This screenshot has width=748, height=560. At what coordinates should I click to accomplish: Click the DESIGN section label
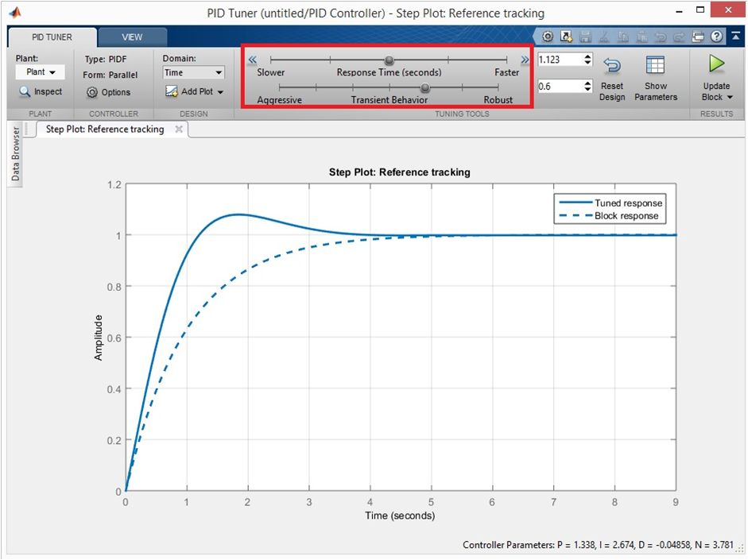tap(194, 114)
